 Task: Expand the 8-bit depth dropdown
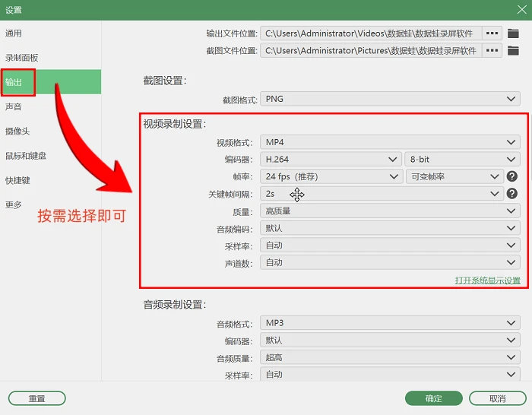(x=462, y=159)
